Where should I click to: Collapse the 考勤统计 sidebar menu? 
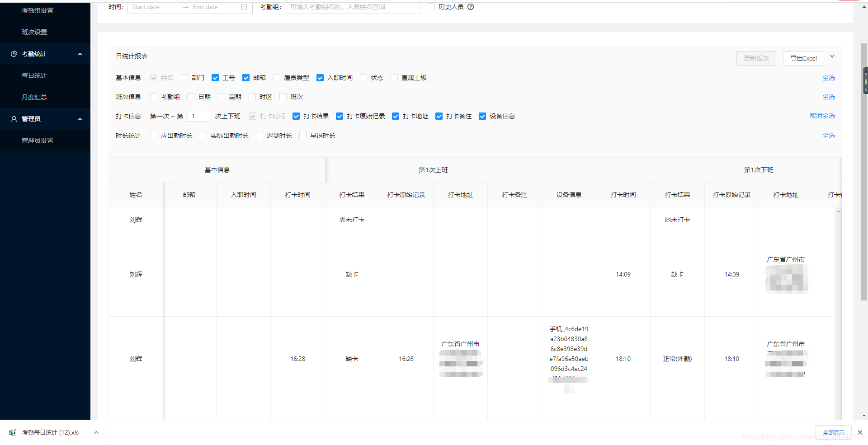80,54
